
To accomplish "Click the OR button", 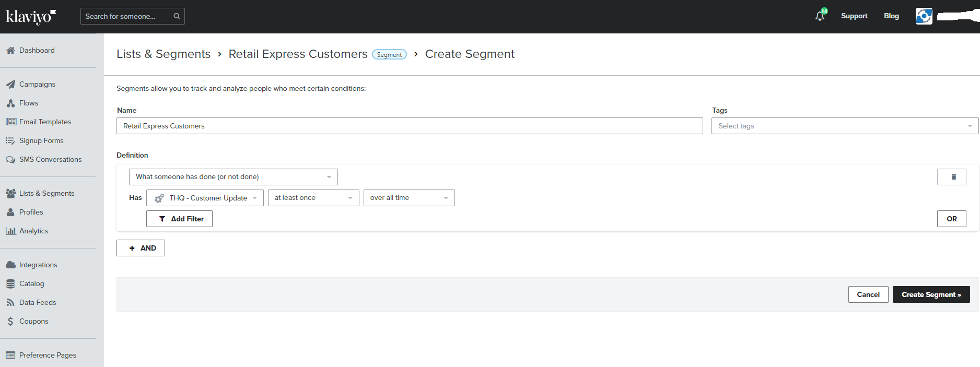I will [951, 219].
